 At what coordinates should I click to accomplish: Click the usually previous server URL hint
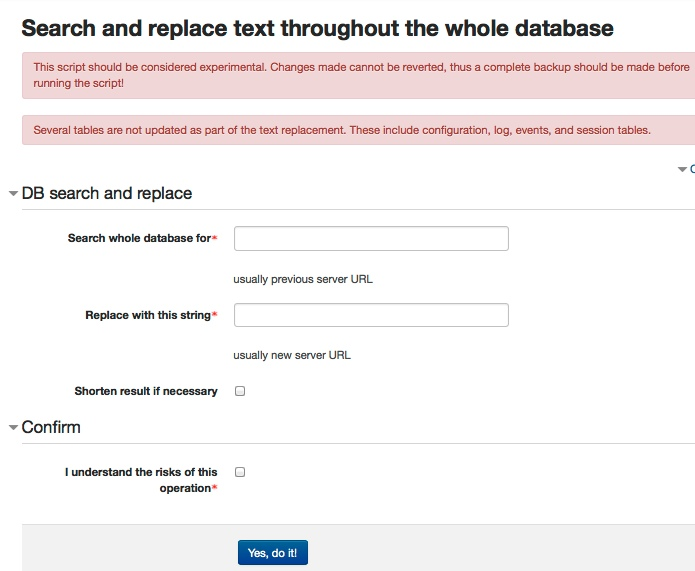click(303, 279)
